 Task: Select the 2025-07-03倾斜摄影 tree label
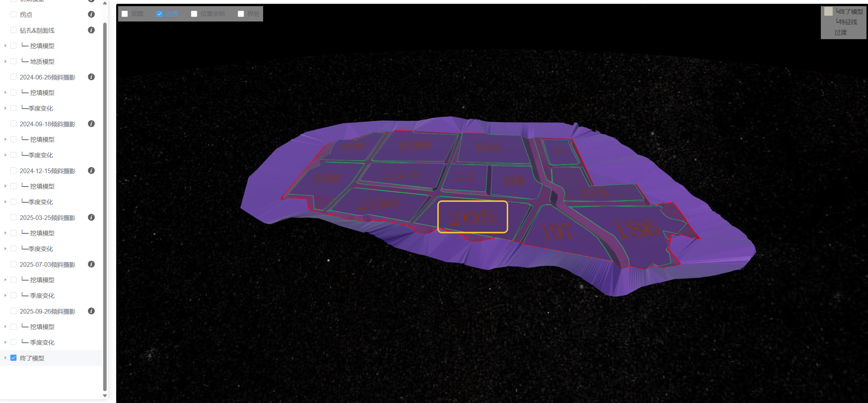47,264
